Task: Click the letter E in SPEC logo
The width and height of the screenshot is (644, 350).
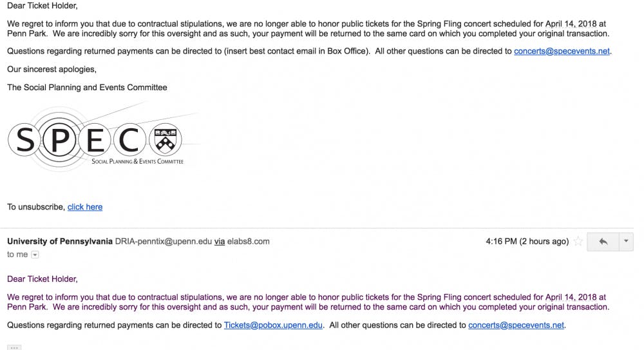Action: (x=97, y=139)
